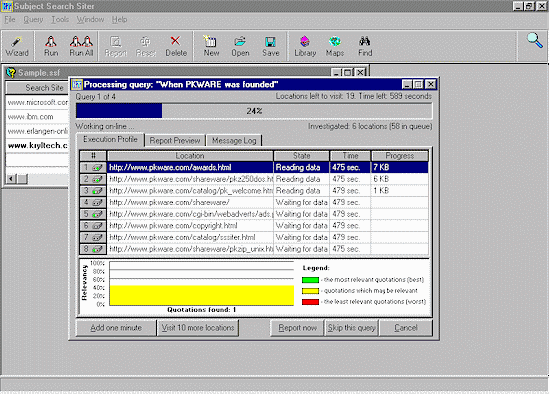Click the Location column header
Screen dimensions: 550x394
[x=190, y=156]
